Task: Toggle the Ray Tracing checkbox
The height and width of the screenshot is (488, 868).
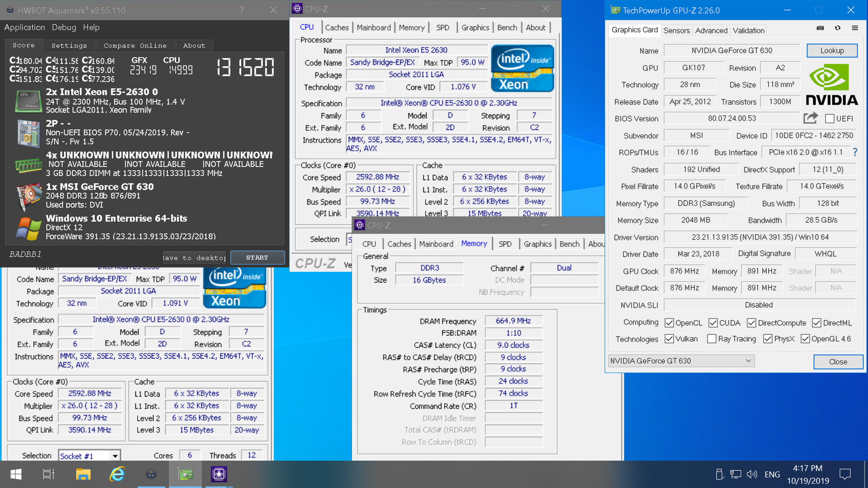Action: tap(712, 339)
